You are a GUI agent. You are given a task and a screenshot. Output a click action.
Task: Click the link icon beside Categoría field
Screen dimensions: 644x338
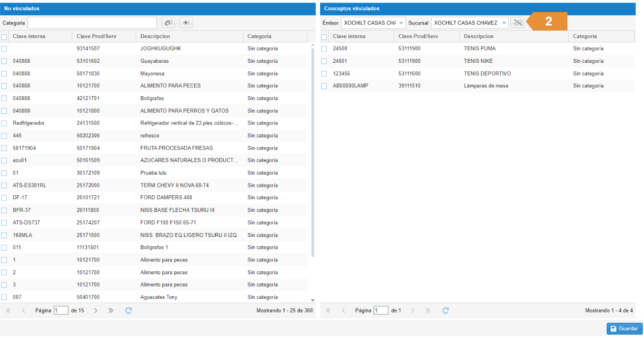168,23
